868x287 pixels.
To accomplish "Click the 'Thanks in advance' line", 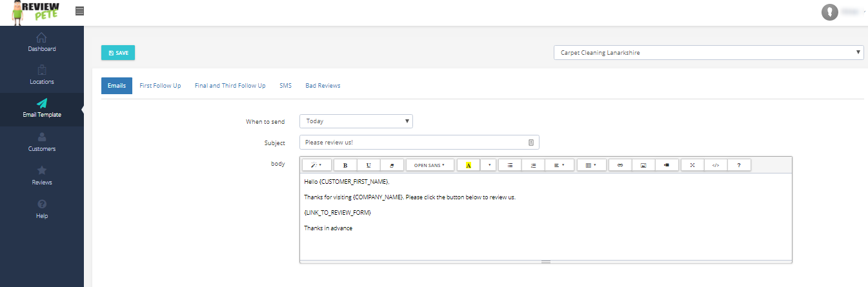I will (x=328, y=228).
